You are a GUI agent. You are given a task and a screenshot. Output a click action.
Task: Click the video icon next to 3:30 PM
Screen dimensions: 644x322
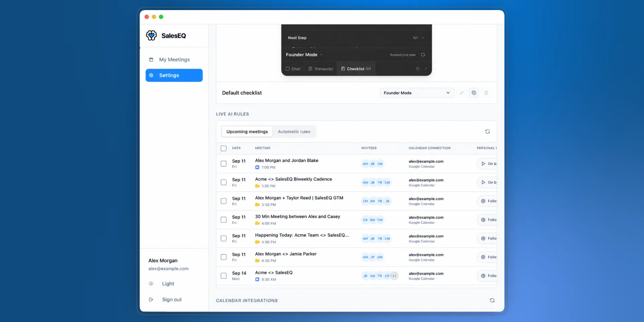pyautogui.click(x=257, y=205)
